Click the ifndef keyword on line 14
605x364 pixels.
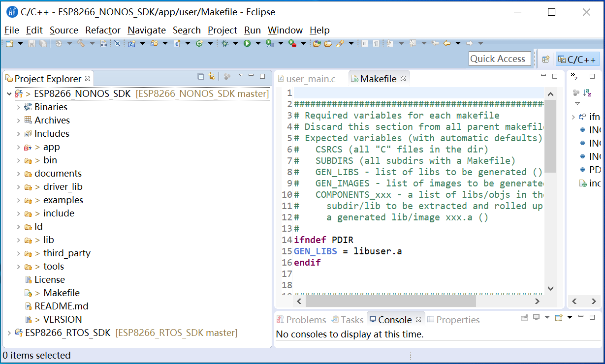click(x=310, y=240)
